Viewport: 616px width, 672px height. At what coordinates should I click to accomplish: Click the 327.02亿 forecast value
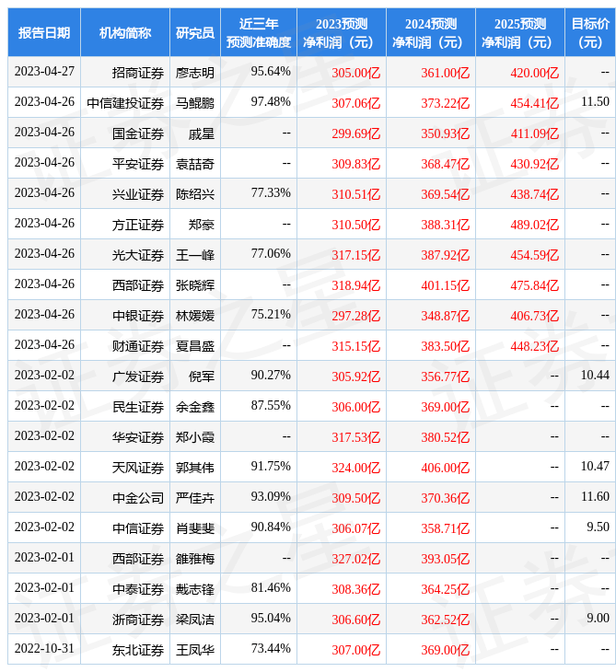tap(355, 559)
